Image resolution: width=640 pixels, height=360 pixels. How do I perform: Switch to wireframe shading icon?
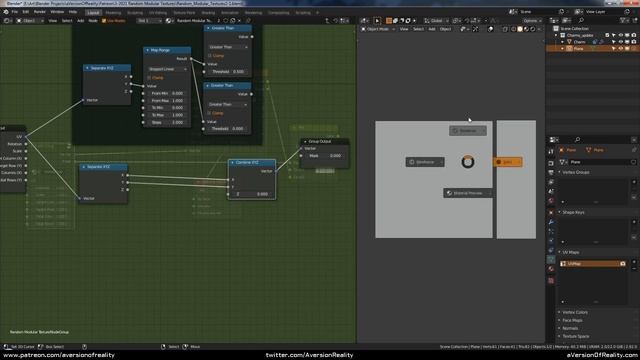[x=514, y=29]
